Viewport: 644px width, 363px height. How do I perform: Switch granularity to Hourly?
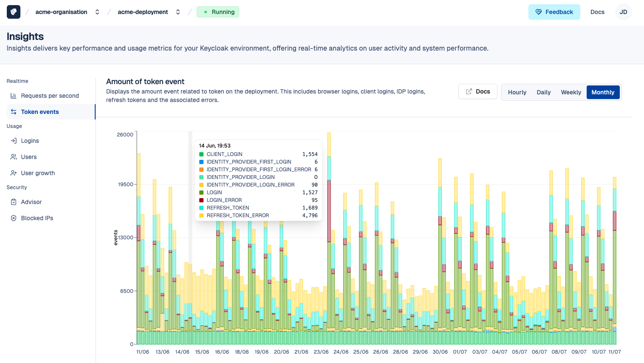point(517,92)
